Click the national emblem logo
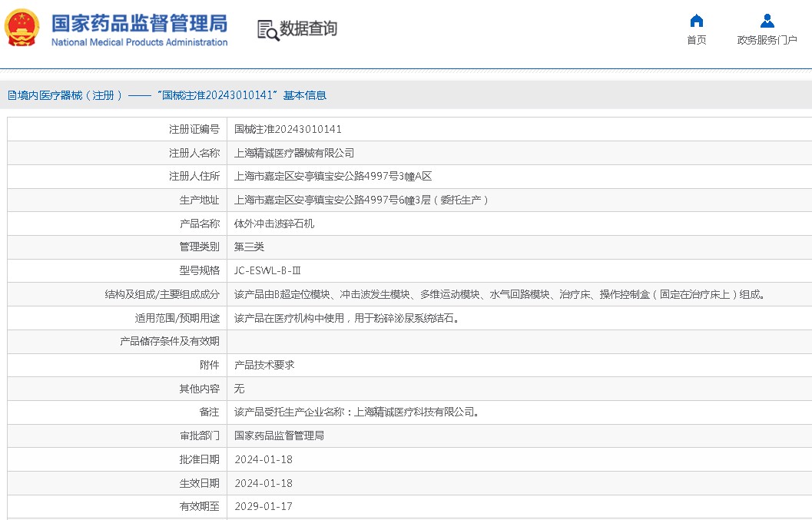Image resolution: width=812 pixels, height=520 pixels. [x=22, y=28]
